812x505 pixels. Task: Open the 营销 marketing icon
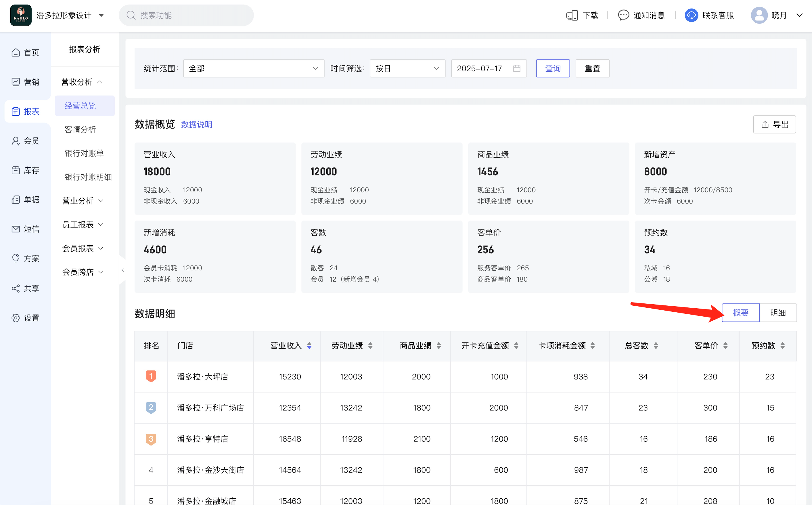point(16,82)
